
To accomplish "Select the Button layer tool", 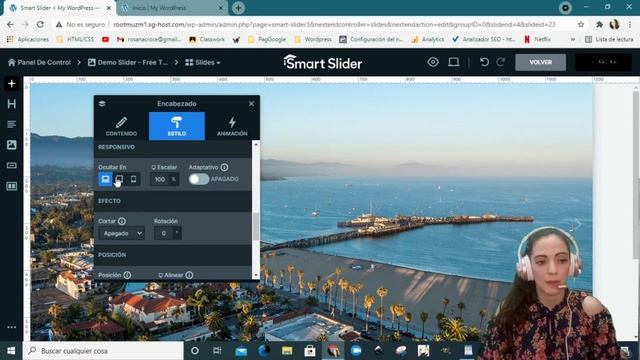I will [x=11, y=165].
